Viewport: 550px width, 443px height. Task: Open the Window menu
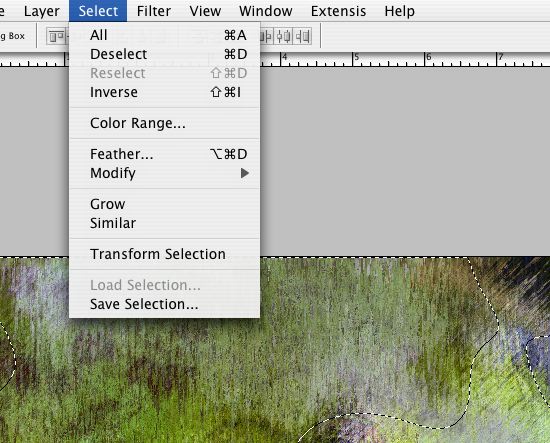(266, 11)
